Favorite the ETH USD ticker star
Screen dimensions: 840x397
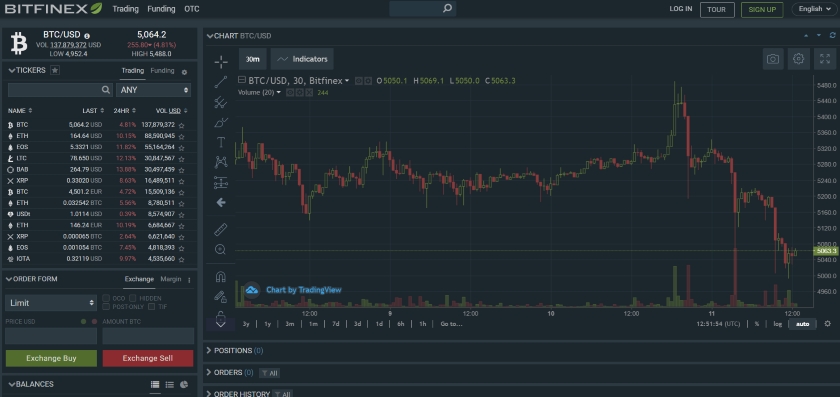(182, 136)
